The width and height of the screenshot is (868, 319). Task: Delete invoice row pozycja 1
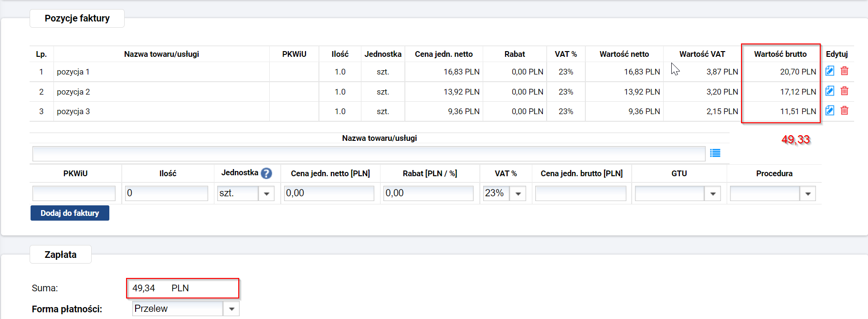pos(844,71)
